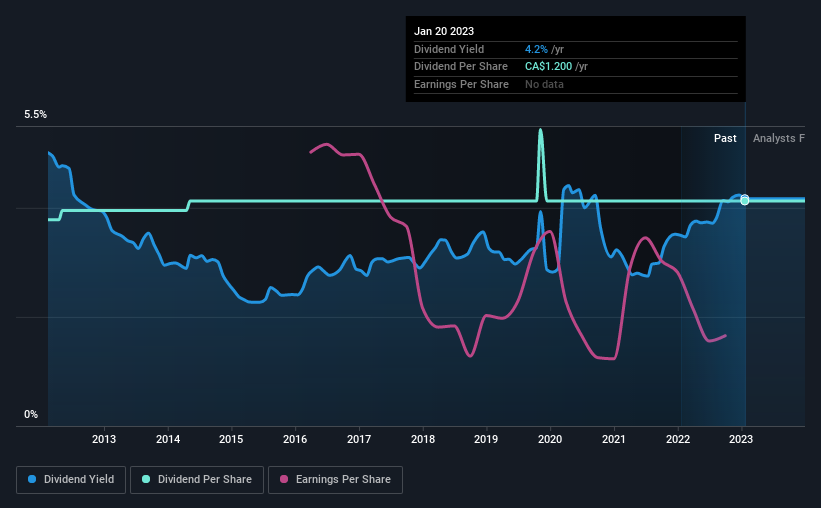Viewport: 821px width, 508px height.
Task: Click the 'Jan 20 2023' tooltip date
Action: [444, 31]
